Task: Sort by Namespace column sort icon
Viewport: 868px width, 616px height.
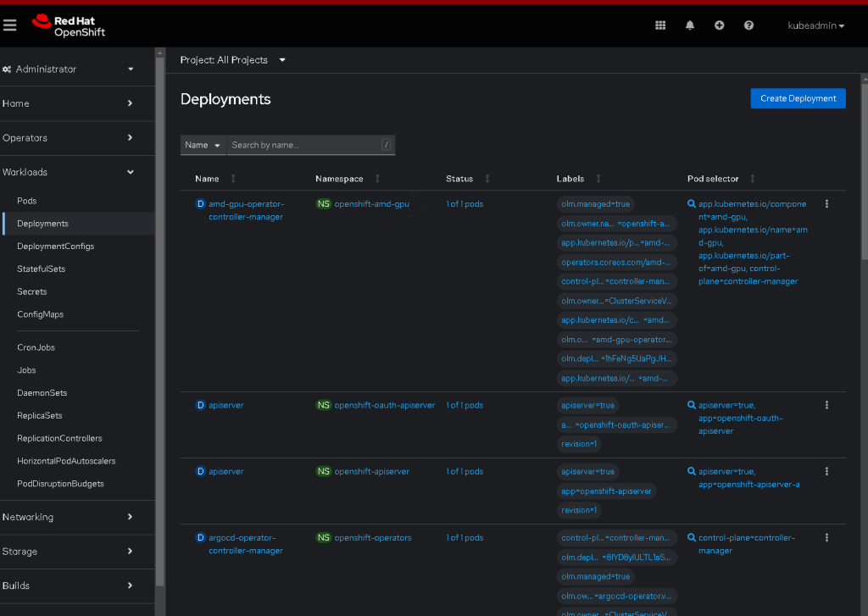Action: tap(377, 178)
